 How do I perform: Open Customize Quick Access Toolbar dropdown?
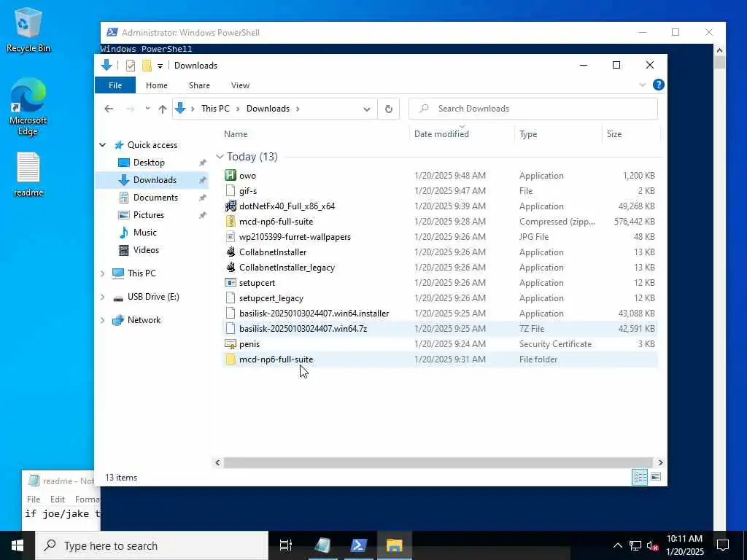[x=160, y=66]
